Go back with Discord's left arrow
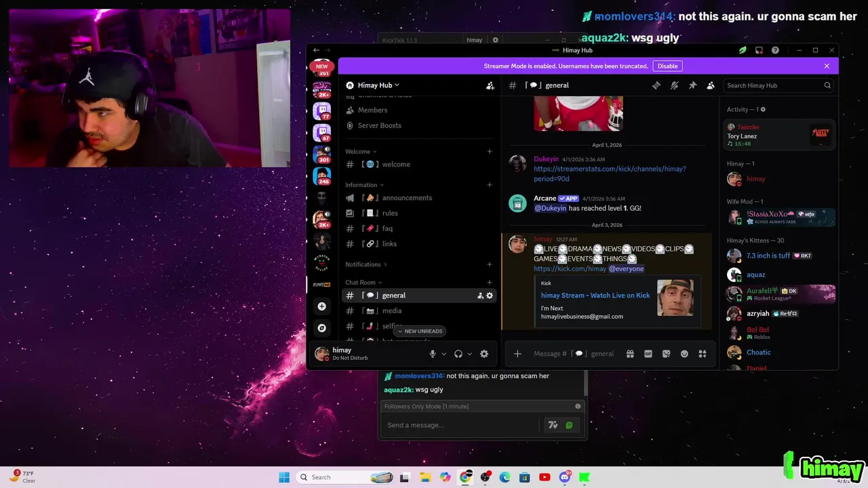Image resolution: width=868 pixels, height=488 pixels. point(316,50)
